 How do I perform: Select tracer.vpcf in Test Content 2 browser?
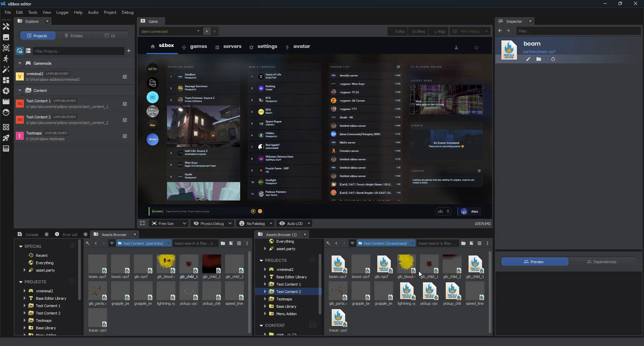point(338,320)
